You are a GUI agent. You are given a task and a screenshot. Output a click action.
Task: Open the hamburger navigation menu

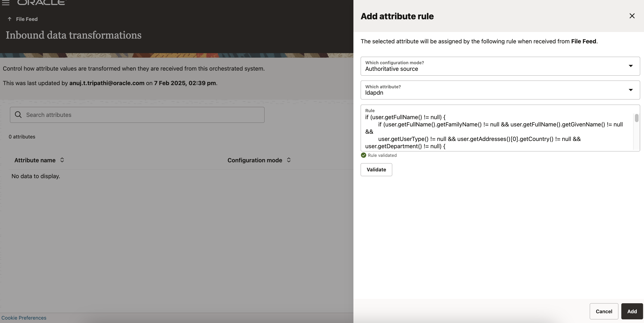pos(5,3)
